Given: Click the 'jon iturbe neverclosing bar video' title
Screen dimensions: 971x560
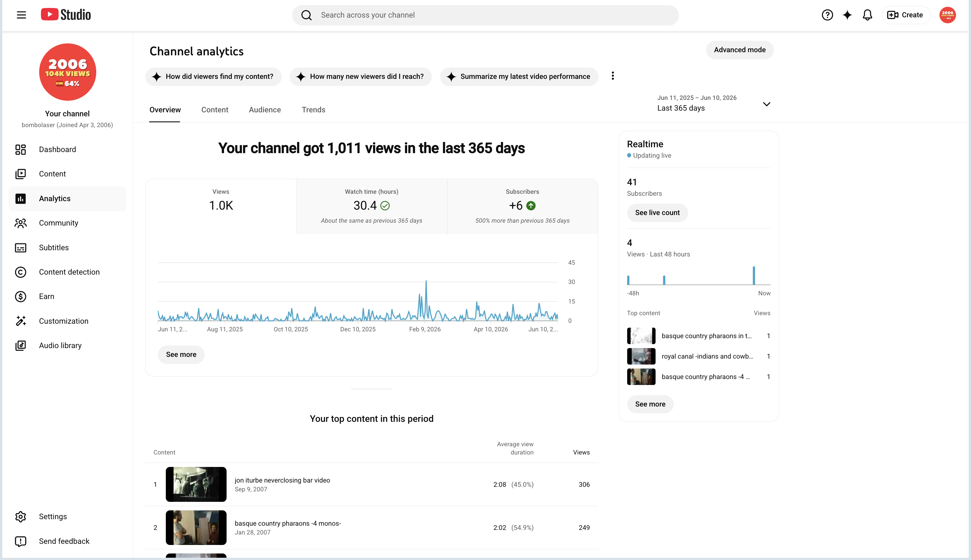Looking at the screenshot, I should (x=282, y=480).
